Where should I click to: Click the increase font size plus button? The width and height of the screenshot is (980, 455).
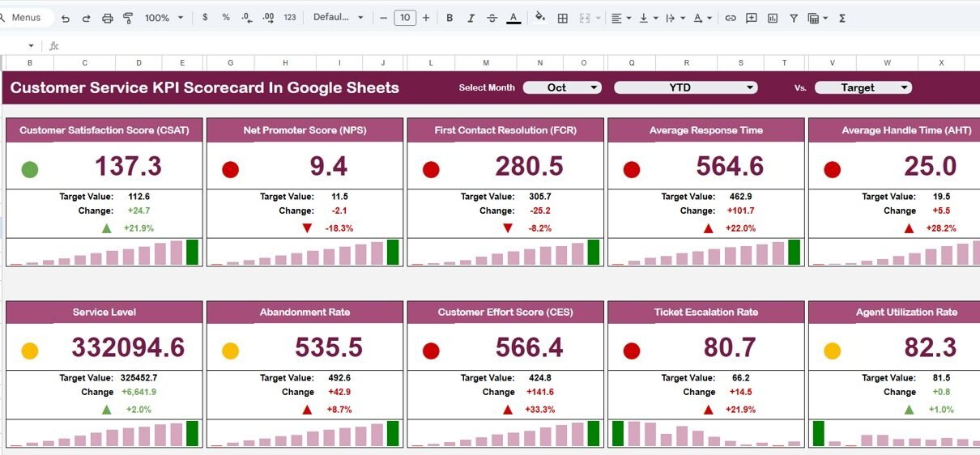pyautogui.click(x=426, y=18)
